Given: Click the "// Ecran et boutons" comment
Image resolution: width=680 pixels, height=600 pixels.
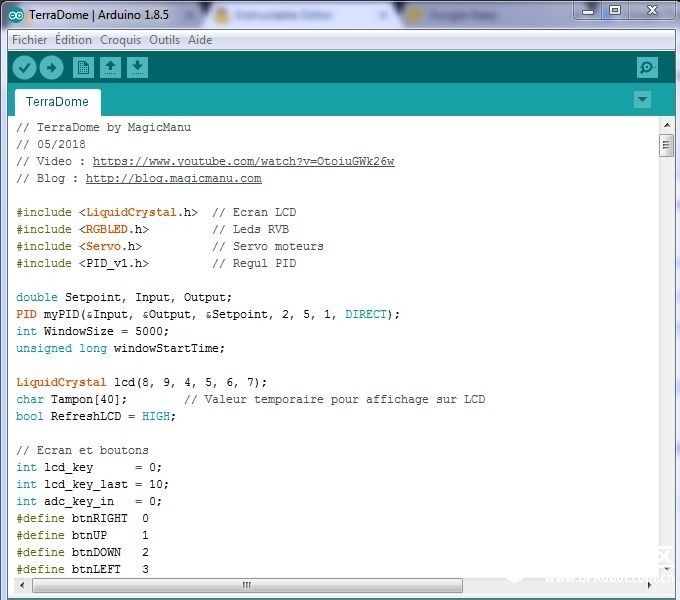Looking at the screenshot, I should pos(82,450).
